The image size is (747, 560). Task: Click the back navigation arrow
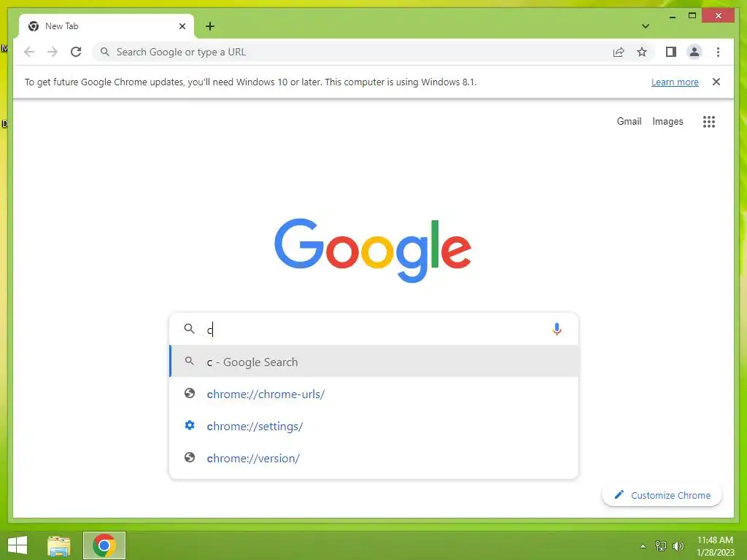[29, 52]
